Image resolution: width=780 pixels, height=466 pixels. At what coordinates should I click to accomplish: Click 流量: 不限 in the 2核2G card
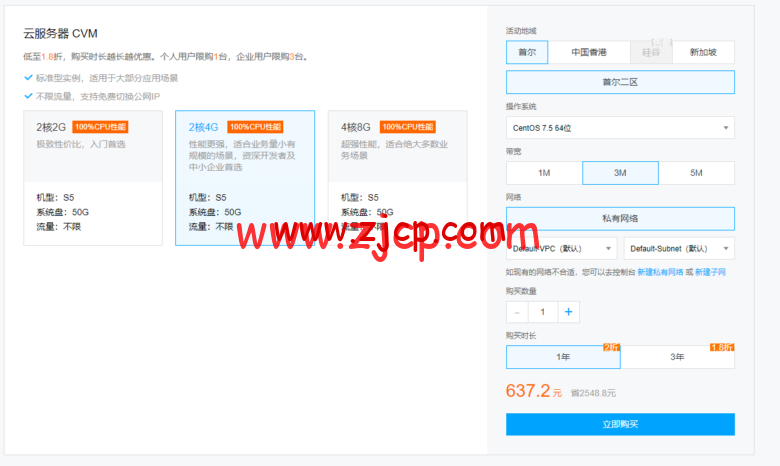[59, 227]
